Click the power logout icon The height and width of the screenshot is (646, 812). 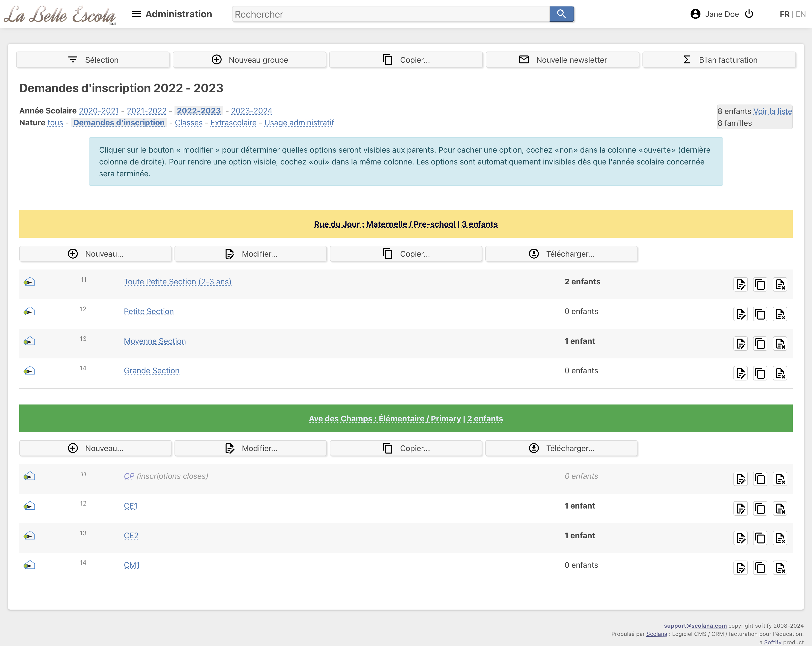pyautogui.click(x=749, y=14)
